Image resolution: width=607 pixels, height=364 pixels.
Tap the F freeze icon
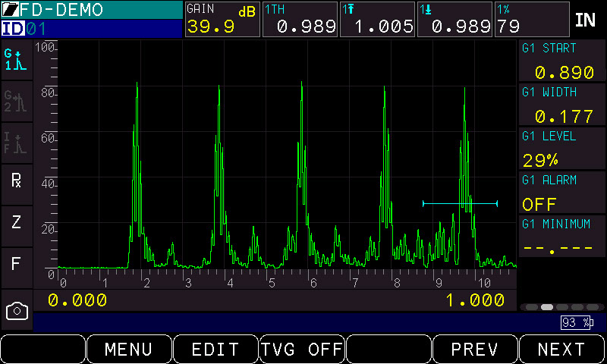tap(16, 268)
